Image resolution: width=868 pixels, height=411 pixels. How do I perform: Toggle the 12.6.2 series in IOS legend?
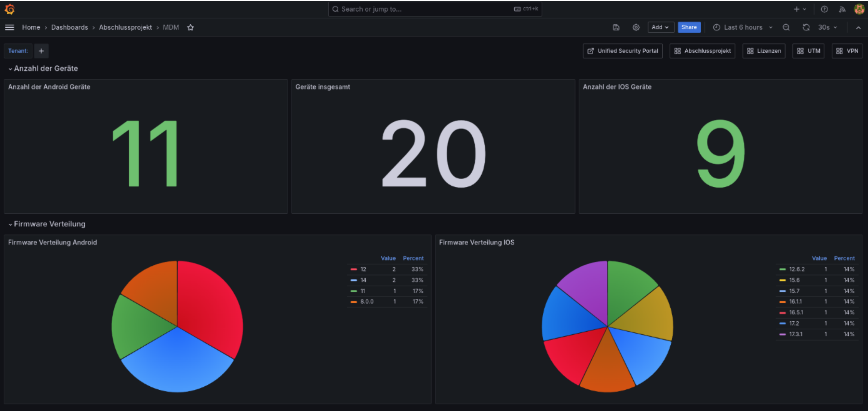pyautogui.click(x=800, y=269)
